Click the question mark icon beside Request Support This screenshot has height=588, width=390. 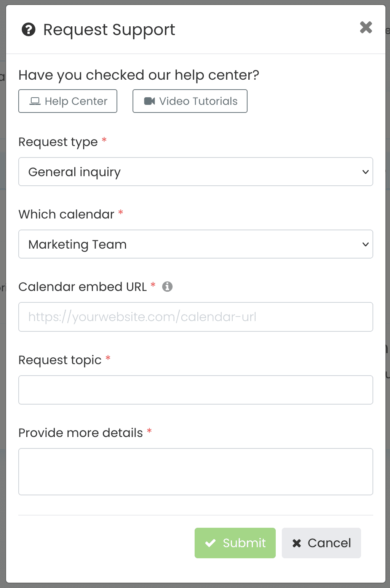29,29
